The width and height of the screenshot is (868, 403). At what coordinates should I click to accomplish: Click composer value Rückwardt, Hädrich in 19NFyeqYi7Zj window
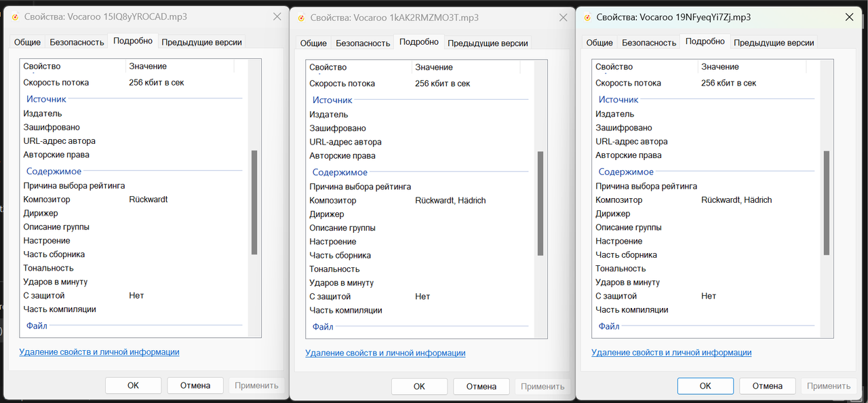click(x=736, y=200)
